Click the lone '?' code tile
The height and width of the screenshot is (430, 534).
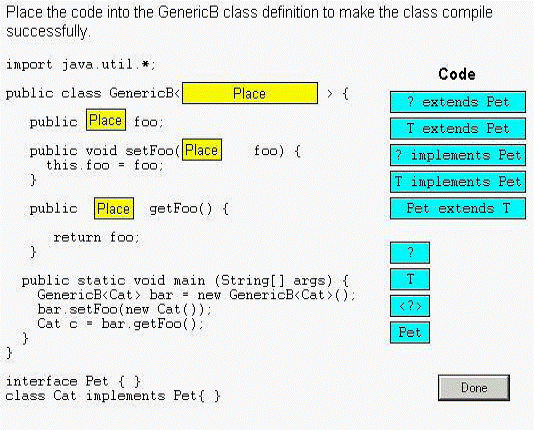coord(410,253)
